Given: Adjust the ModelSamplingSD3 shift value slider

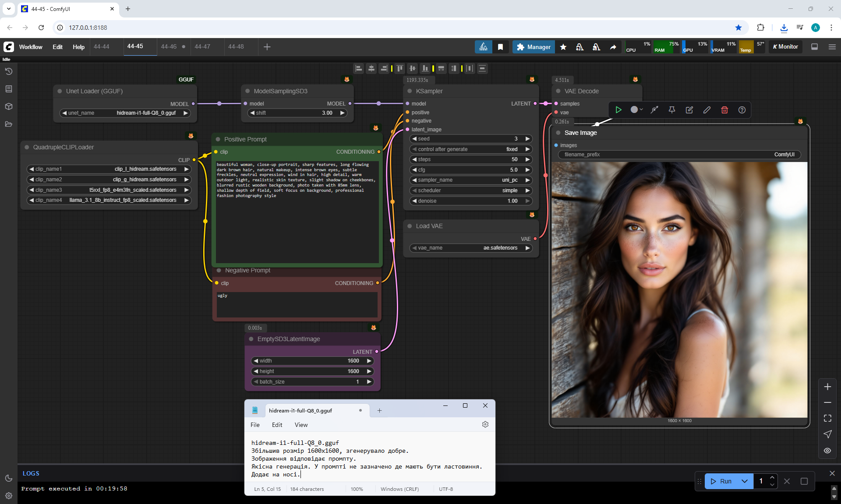Looking at the screenshot, I should 297,113.
